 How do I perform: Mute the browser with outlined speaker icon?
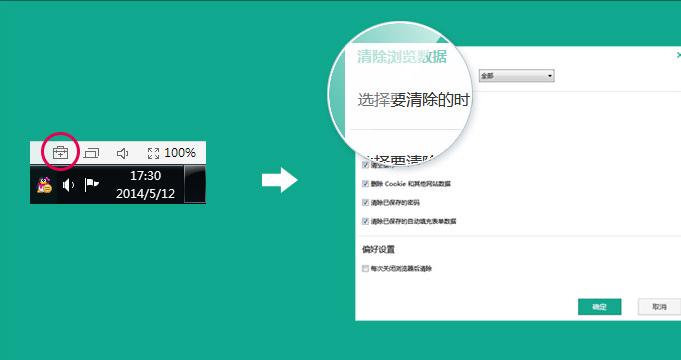click(122, 153)
